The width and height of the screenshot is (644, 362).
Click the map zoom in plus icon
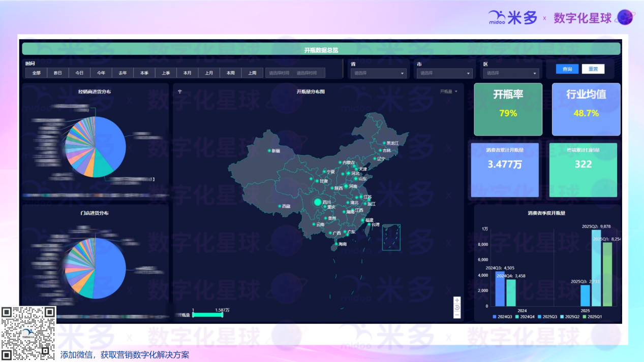click(457, 300)
